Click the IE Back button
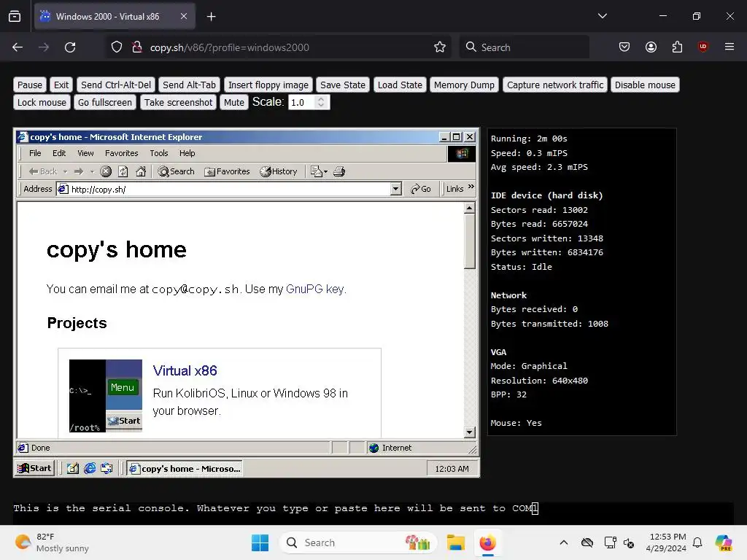Viewport: 747px width, 560px height. pos(42,171)
